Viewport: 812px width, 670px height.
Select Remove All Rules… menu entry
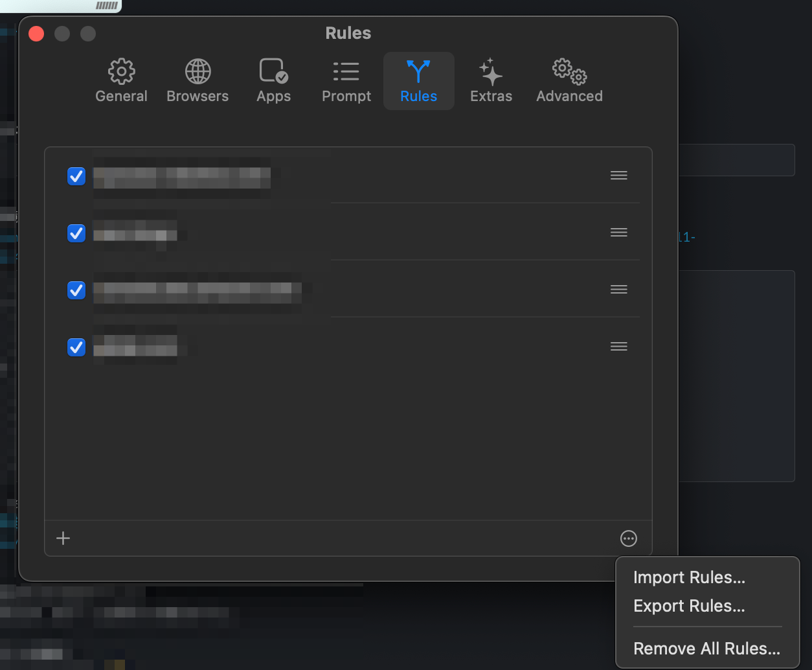[x=706, y=649]
